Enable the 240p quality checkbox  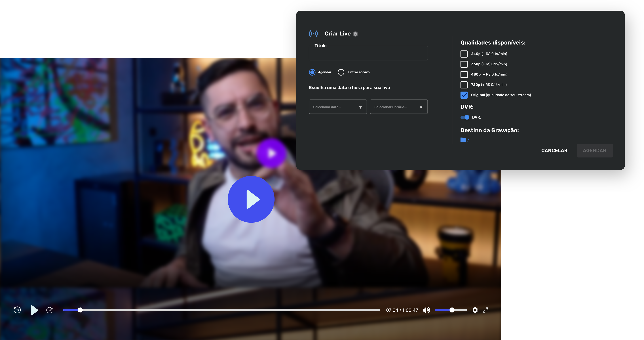pos(464,54)
